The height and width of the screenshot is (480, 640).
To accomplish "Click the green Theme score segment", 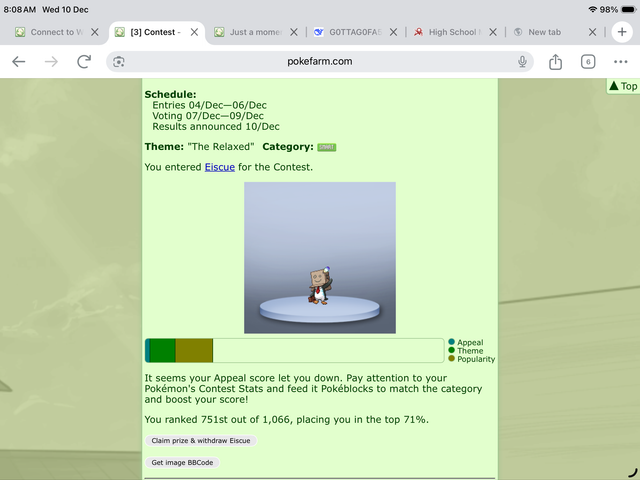I will pyautogui.click(x=162, y=350).
